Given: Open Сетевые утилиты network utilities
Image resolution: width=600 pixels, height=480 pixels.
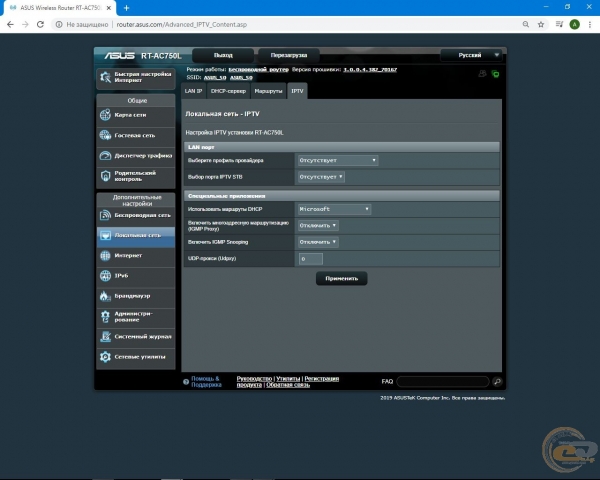Looking at the screenshot, I should coord(137,356).
